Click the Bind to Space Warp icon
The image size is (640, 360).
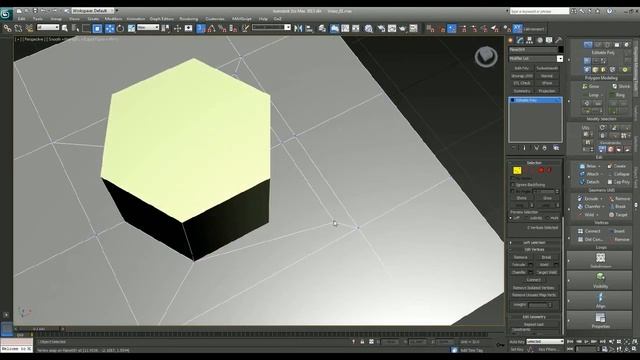pos(29,28)
